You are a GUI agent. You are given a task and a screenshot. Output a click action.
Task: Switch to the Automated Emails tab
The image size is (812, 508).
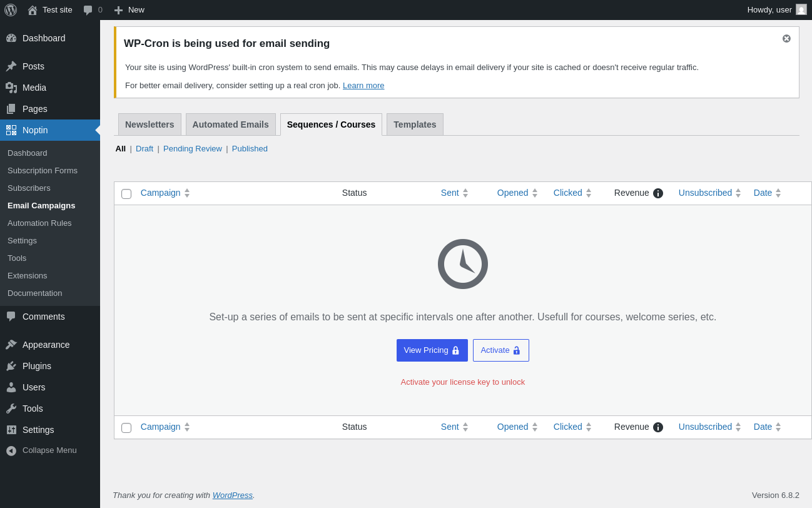click(x=231, y=124)
